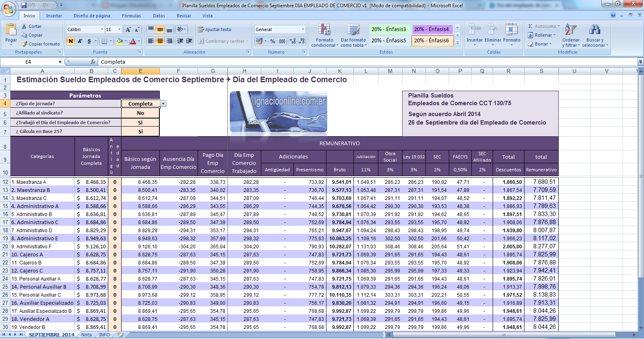644x339 pixels.
Task: Select the Copiar formato brush
Action: [x=25, y=44]
